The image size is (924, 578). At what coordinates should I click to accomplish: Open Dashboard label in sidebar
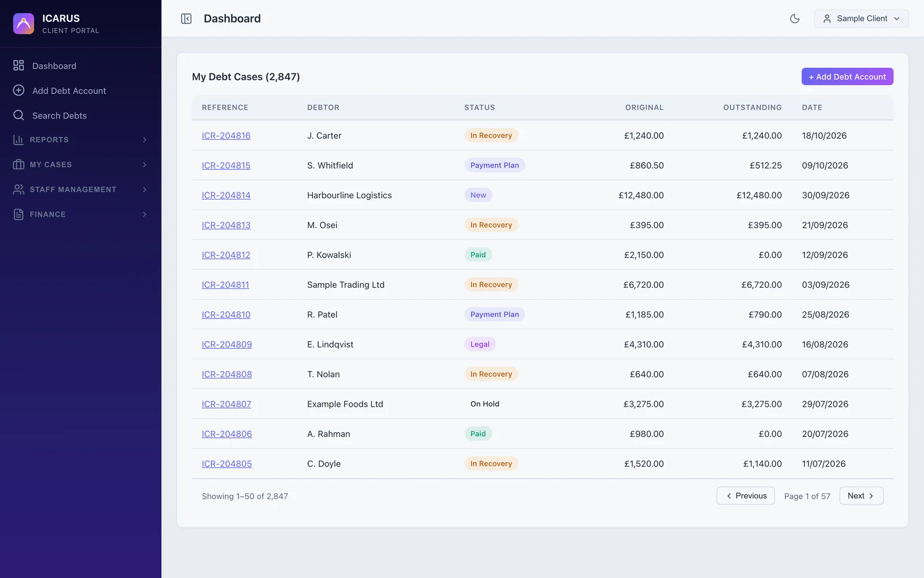54,66
